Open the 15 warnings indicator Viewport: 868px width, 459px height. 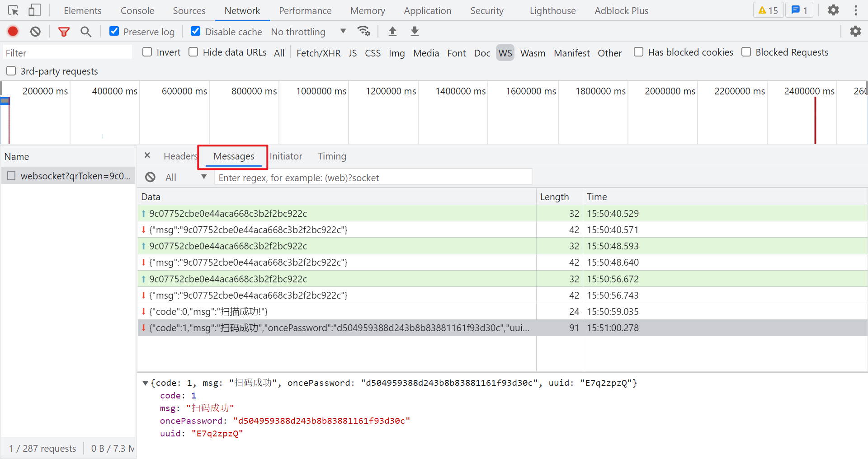[x=768, y=10]
